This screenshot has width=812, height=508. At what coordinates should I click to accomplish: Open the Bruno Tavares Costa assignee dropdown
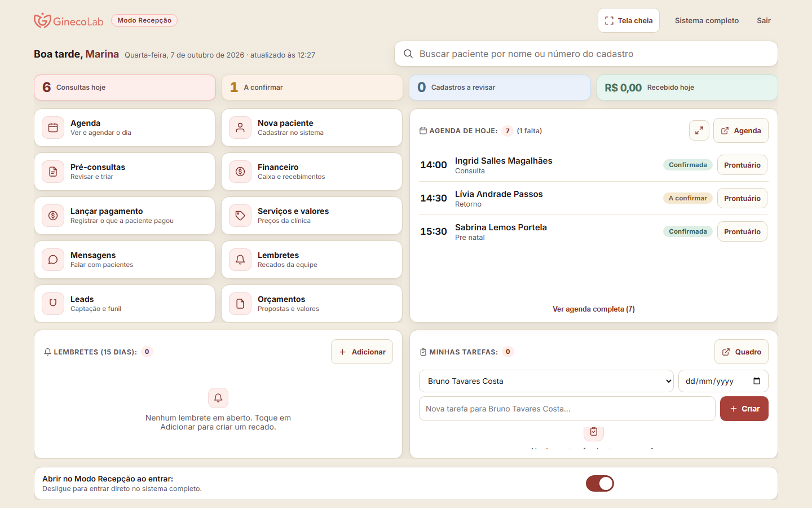click(546, 381)
